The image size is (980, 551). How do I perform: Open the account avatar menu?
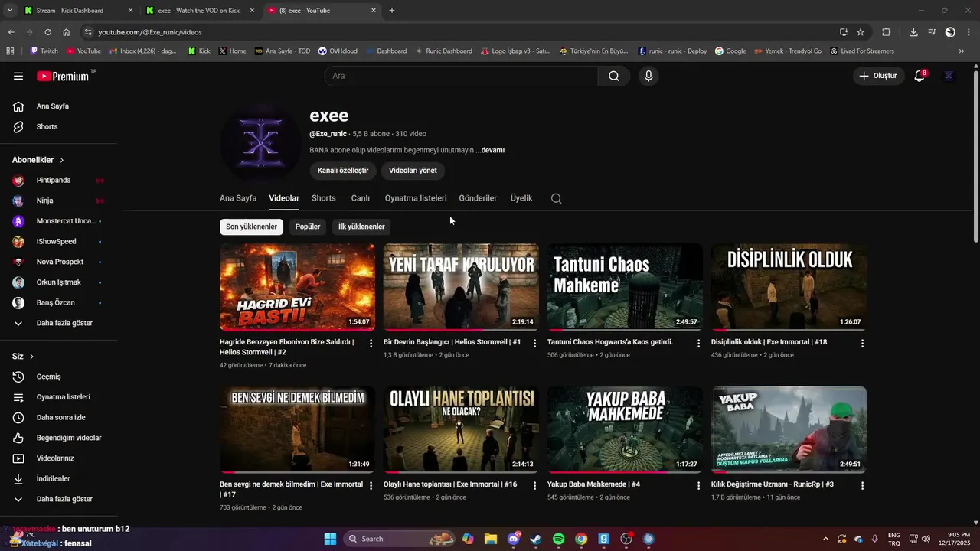point(949,76)
